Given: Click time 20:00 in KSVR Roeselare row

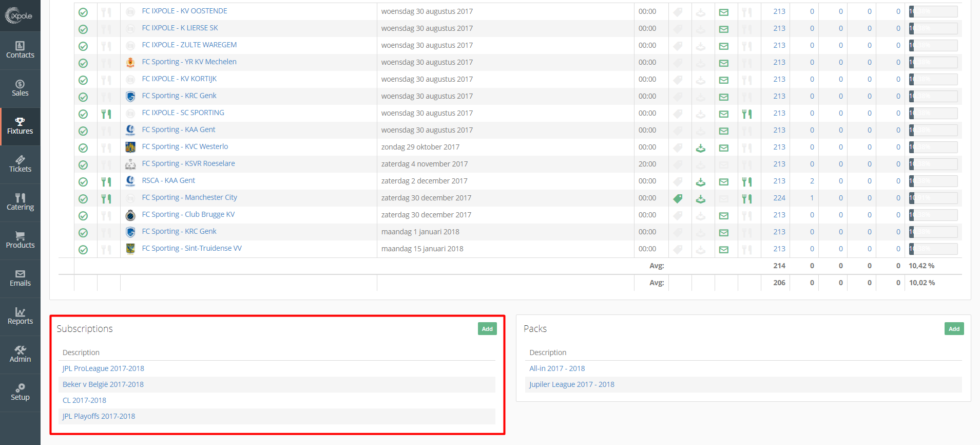Looking at the screenshot, I should (x=647, y=164).
